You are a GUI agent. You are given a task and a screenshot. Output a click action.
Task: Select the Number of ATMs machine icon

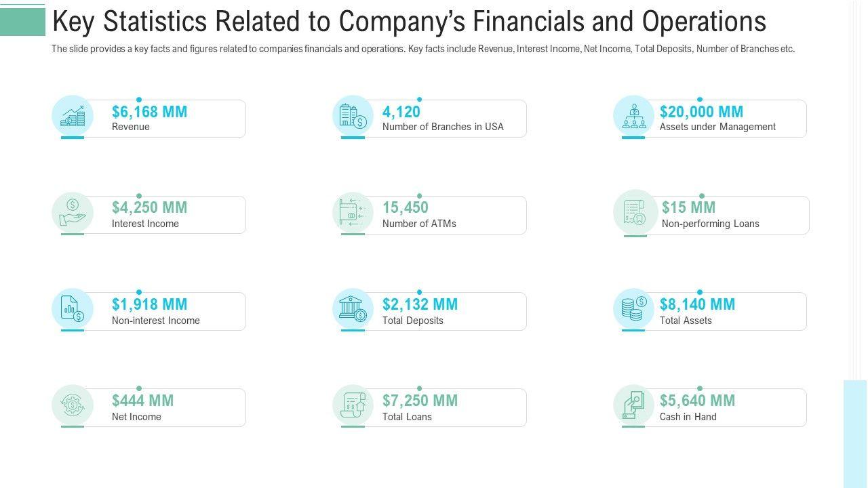coord(353,212)
